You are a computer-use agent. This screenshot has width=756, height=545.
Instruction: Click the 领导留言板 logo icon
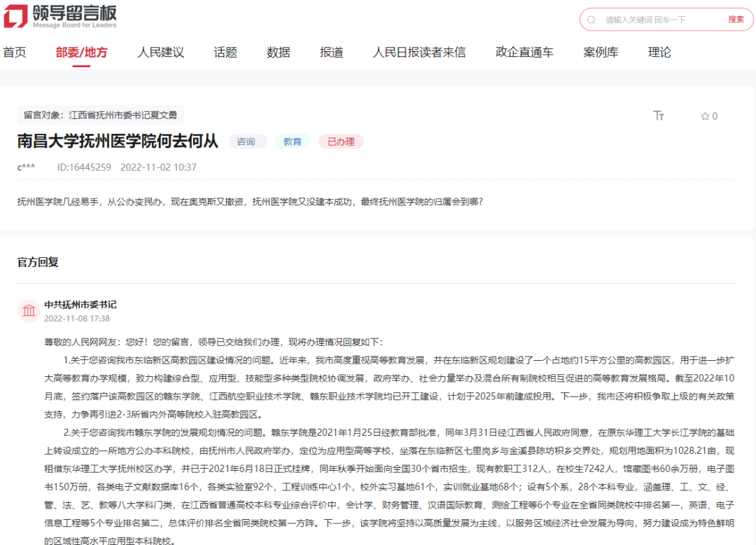click(16, 17)
